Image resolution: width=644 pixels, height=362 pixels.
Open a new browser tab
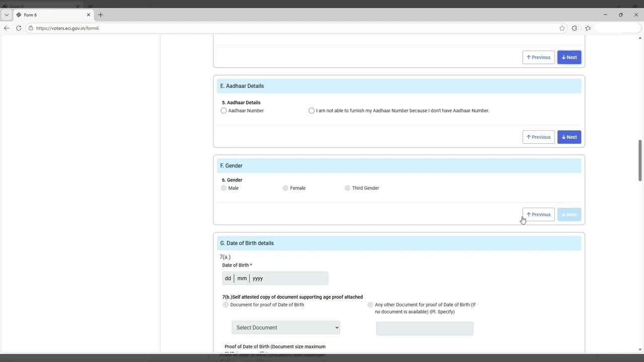pyautogui.click(x=101, y=15)
